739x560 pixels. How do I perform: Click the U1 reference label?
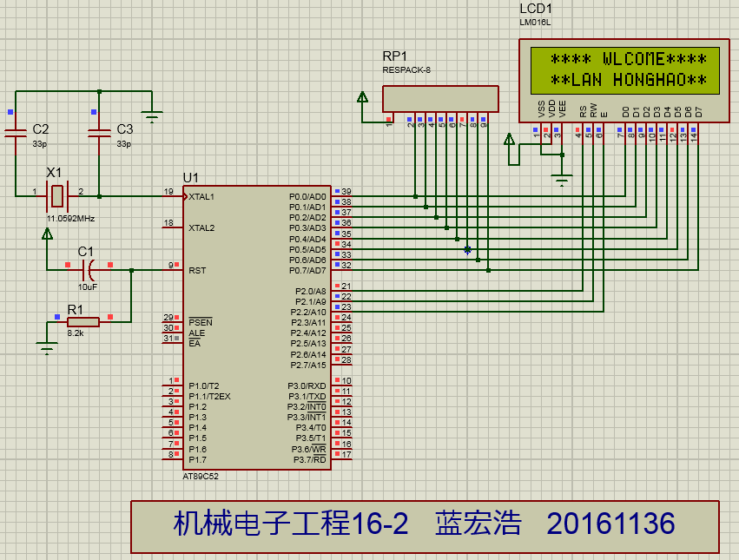190,178
